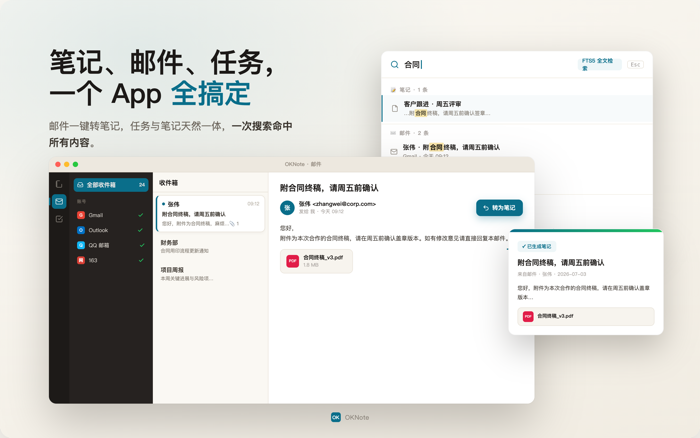Click the 163 account logo icon
Screen dimensions: 700x438
click(81, 260)
